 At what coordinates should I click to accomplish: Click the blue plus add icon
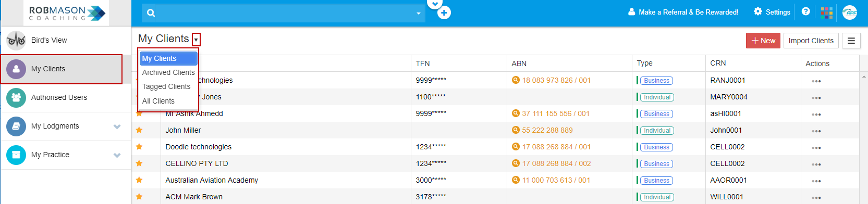[x=444, y=12]
